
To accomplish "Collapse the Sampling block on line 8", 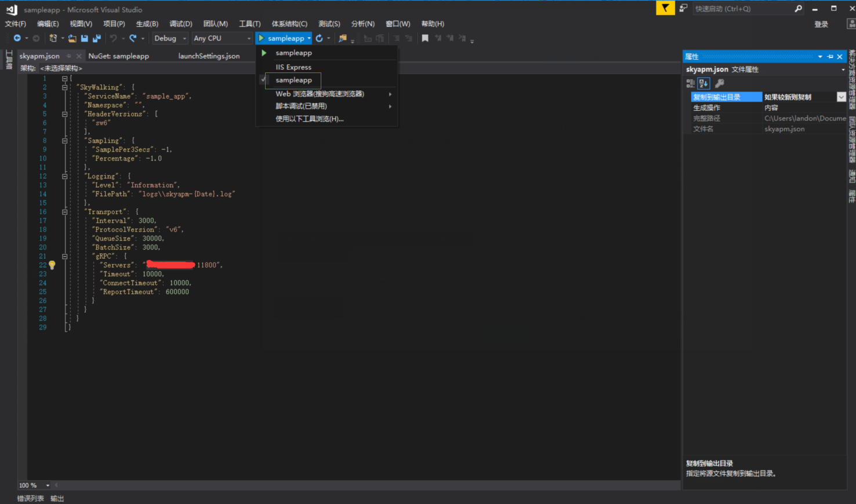I will 65,141.
